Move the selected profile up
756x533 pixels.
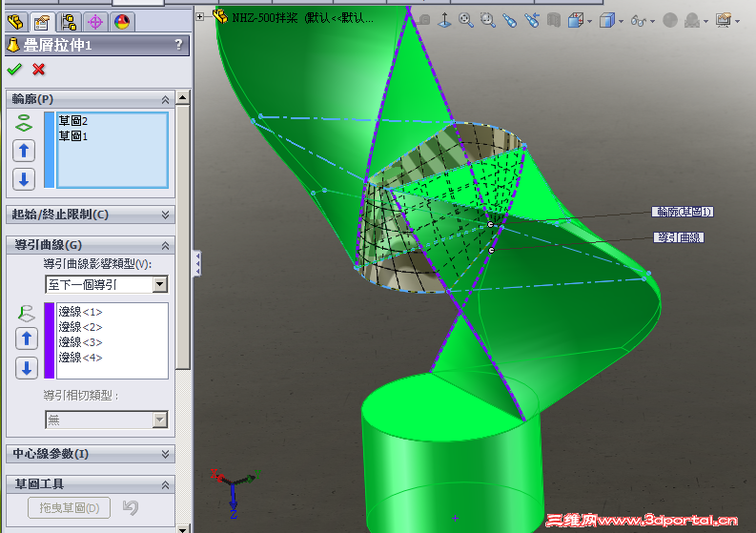coord(24,151)
